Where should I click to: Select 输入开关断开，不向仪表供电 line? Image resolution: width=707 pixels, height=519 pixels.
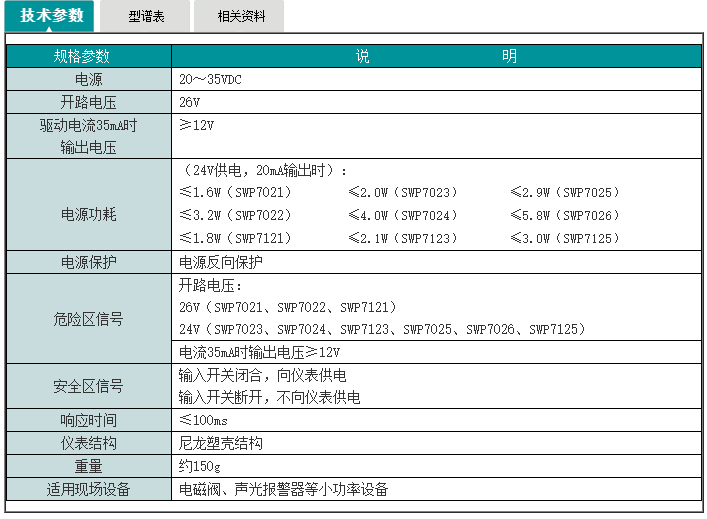[270, 397]
